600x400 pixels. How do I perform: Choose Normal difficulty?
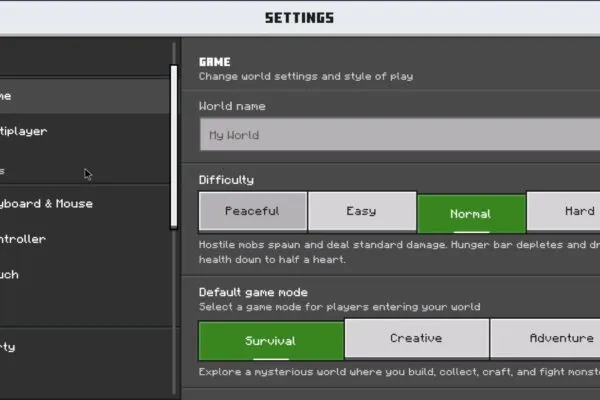point(471,214)
